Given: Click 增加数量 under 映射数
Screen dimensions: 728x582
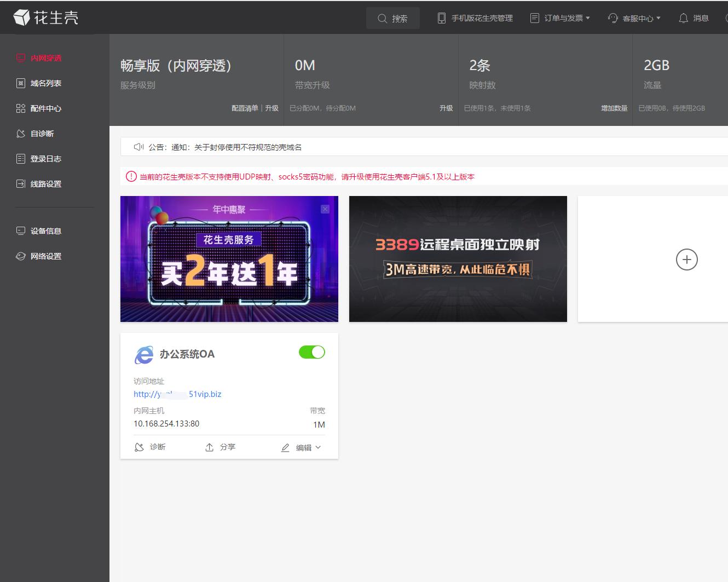Looking at the screenshot, I should coord(614,108).
